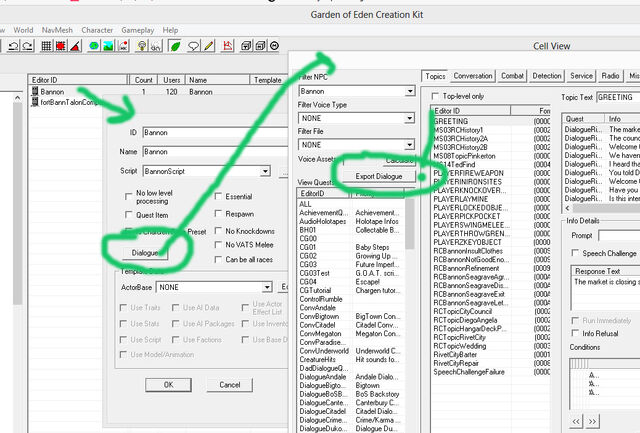Click the round circle toolbar icon
Screen dimensions: 640x433
274,46
